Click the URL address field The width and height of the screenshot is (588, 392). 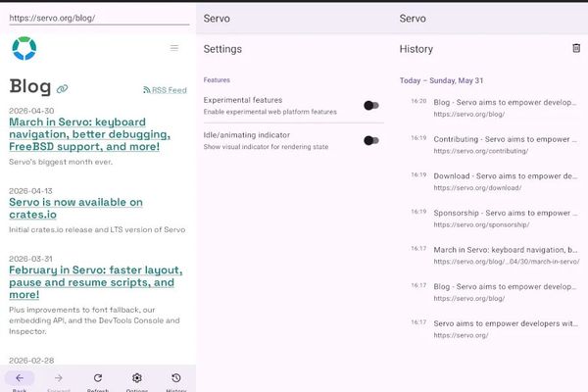click(x=99, y=18)
